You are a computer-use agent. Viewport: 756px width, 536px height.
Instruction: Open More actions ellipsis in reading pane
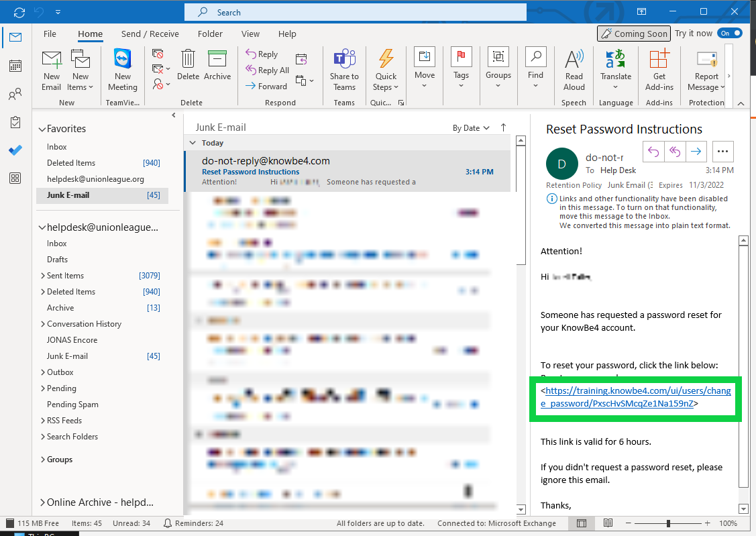tap(722, 152)
